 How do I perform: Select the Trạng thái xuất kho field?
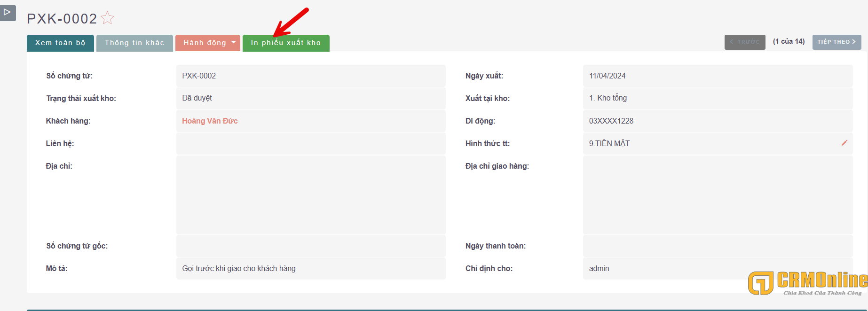(310, 98)
